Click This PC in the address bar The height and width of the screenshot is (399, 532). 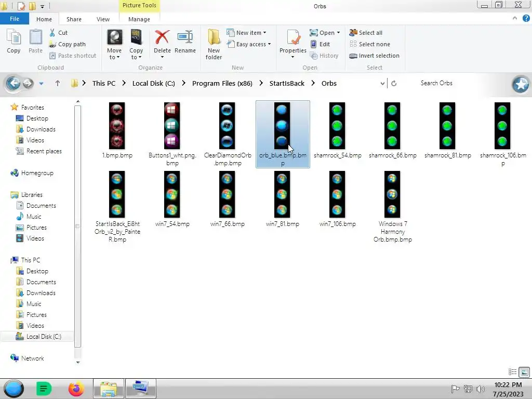(104, 83)
